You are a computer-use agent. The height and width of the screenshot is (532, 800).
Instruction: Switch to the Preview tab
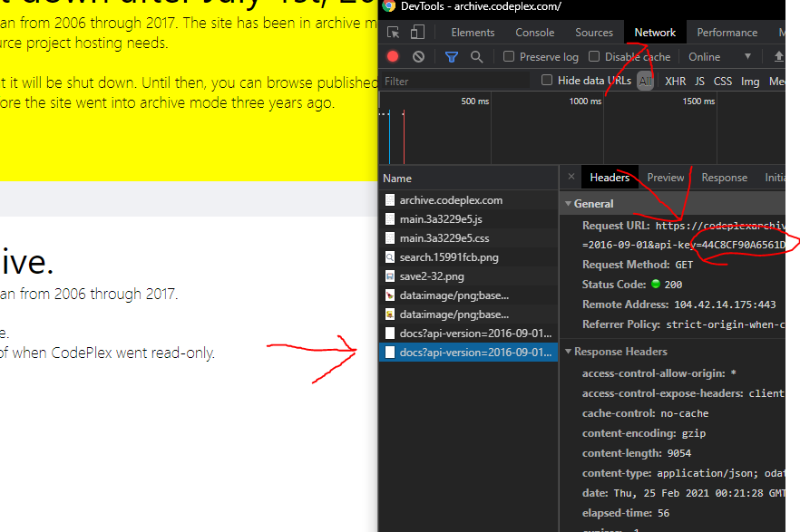tap(666, 178)
